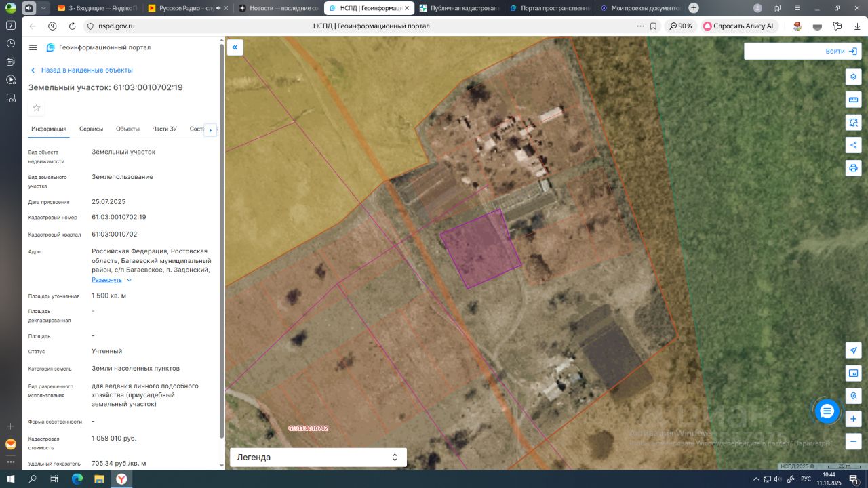Open Windows Start menu

click(11, 479)
